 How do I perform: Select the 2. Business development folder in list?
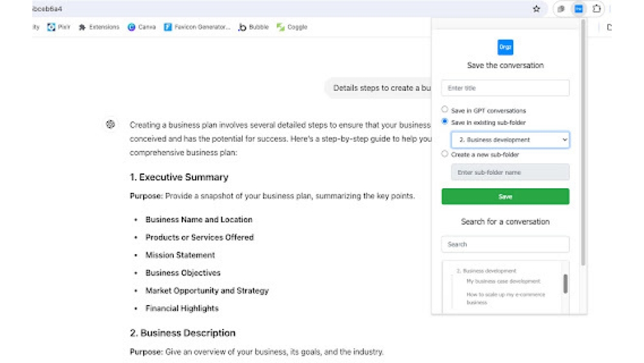point(486,271)
